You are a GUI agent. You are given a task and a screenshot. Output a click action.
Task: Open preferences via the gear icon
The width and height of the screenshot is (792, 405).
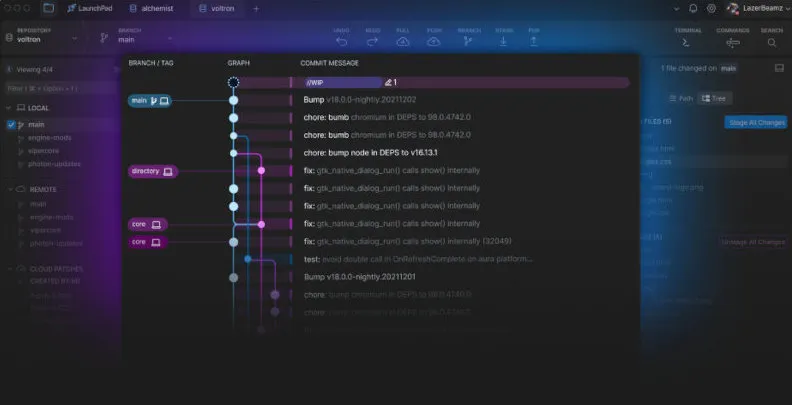click(x=711, y=9)
